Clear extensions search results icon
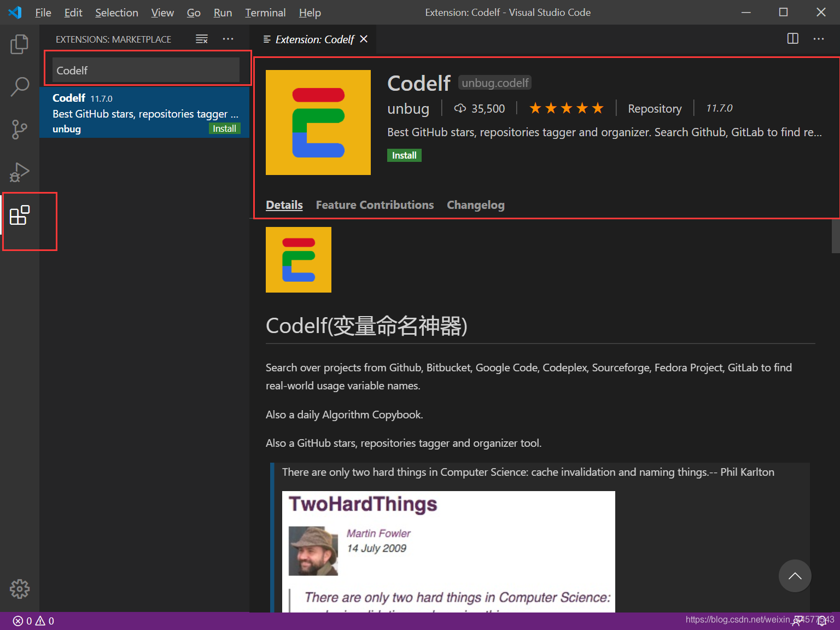Screen dimensions: 840x630 (202, 39)
